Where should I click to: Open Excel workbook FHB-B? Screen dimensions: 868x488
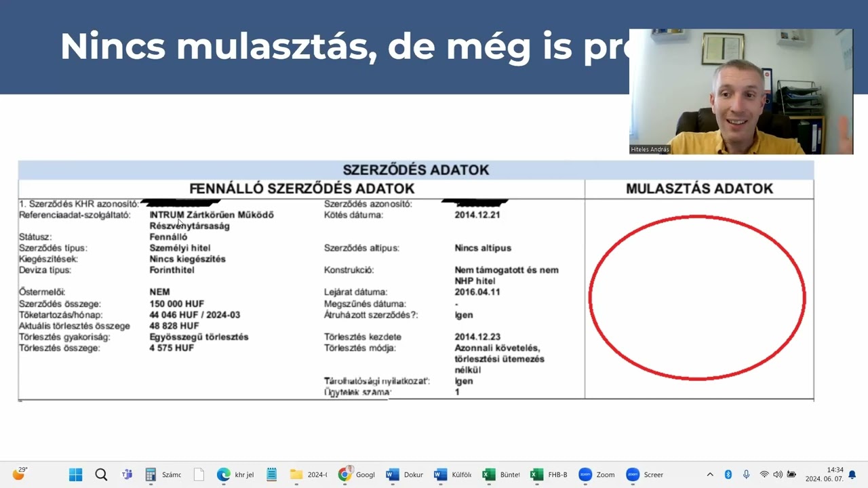[x=549, y=474]
